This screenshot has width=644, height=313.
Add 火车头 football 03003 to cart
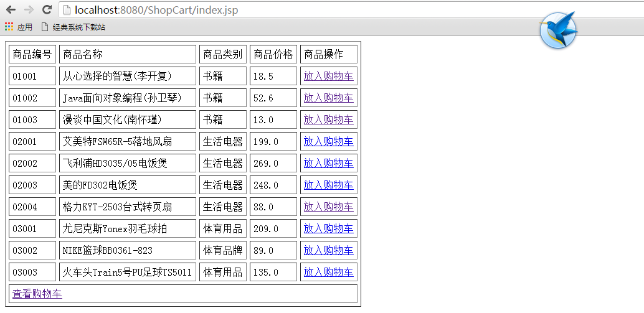point(329,271)
